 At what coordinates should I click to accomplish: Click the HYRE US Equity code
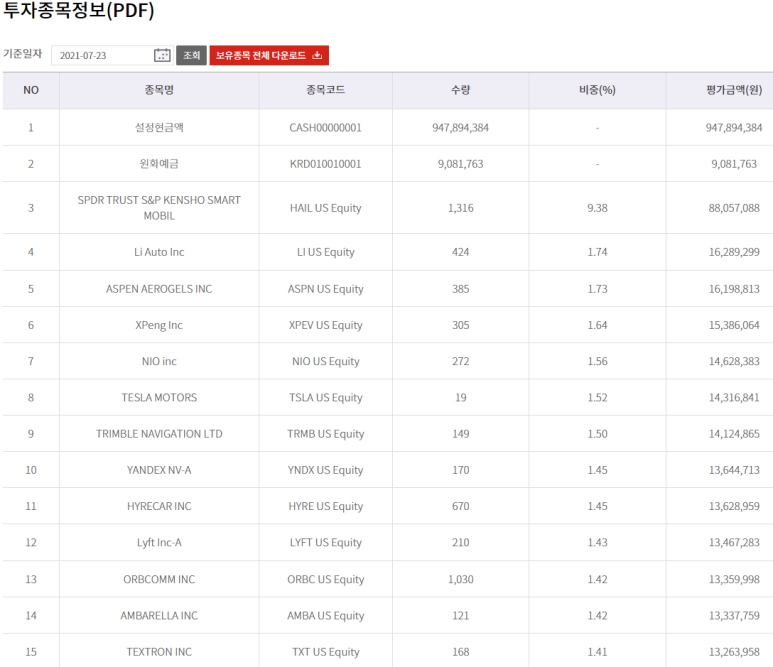point(325,506)
